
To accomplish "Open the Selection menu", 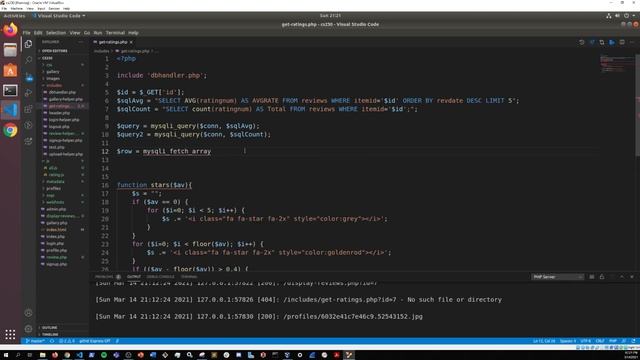I will tap(56, 33).
